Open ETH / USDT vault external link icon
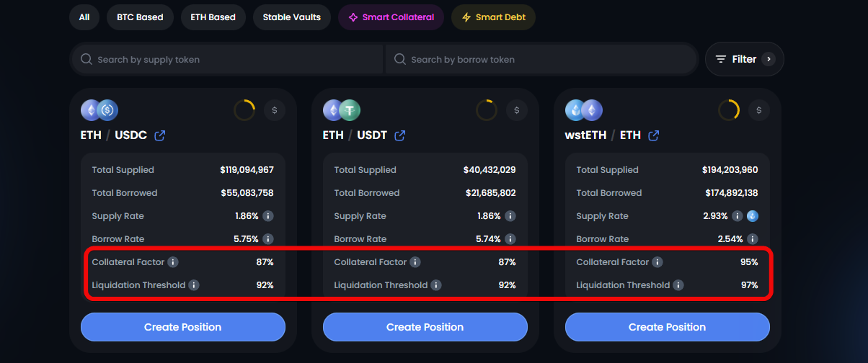This screenshot has height=363, width=868. point(399,135)
